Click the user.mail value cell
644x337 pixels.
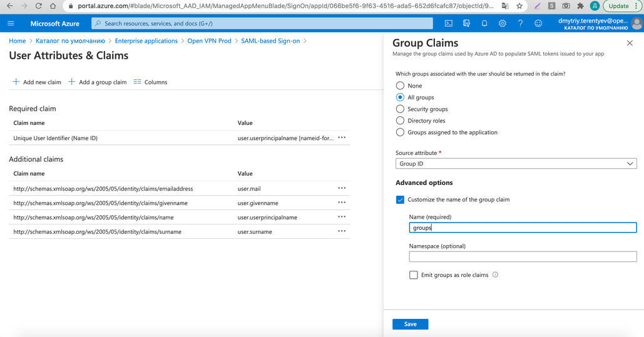click(x=249, y=189)
